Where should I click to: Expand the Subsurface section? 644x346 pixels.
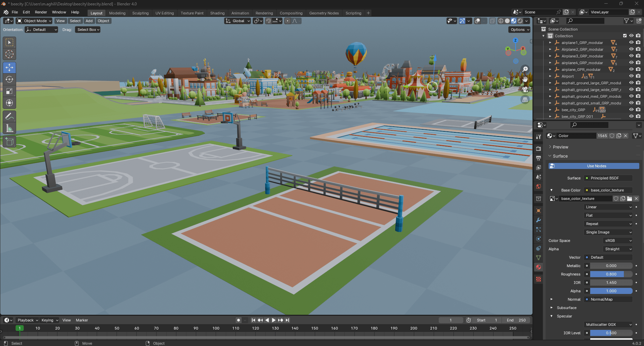pyautogui.click(x=566, y=308)
